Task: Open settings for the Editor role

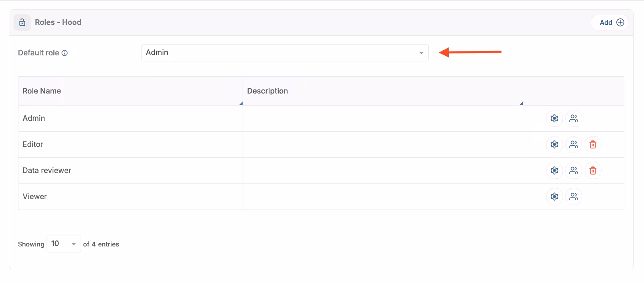Action: [554, 145]
